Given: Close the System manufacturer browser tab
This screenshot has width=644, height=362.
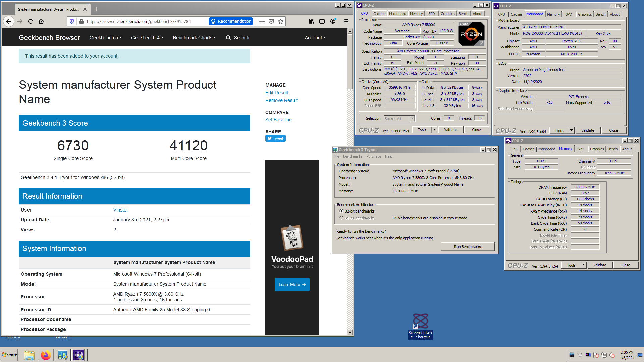Looking at the screenshot, I should coord(85,9).
